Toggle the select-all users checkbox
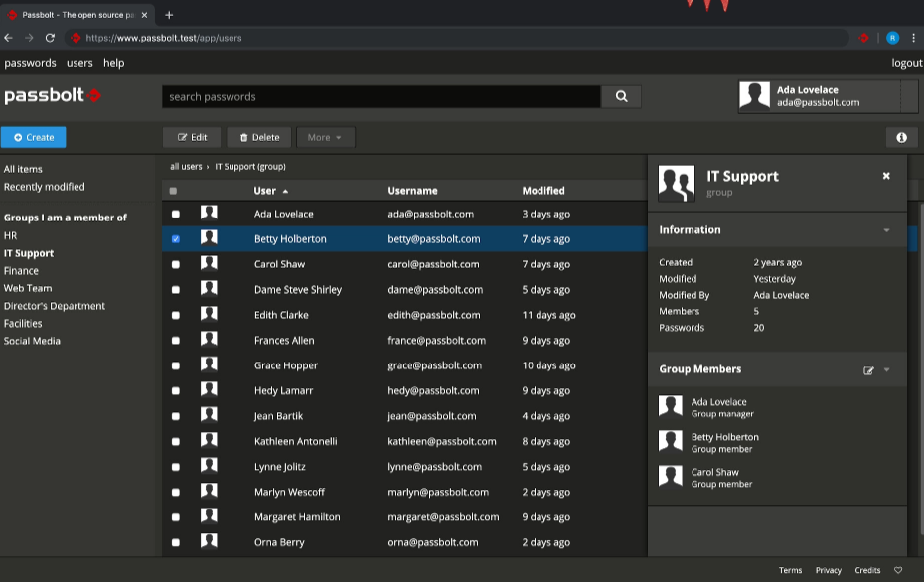This screenshot has width=924, height=582. 173,191
